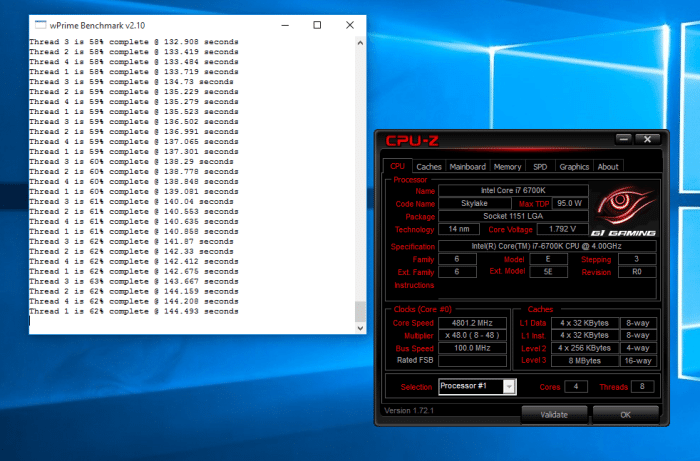Click the Code Name value Skylake
This screenshot has height=461, width=700.
(x=475, y=204)
